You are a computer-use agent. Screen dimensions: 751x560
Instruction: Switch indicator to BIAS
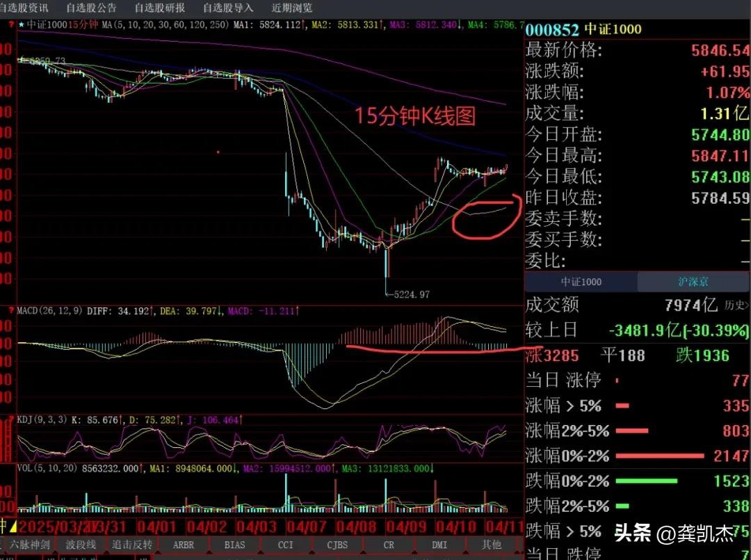tap(234, 544)
